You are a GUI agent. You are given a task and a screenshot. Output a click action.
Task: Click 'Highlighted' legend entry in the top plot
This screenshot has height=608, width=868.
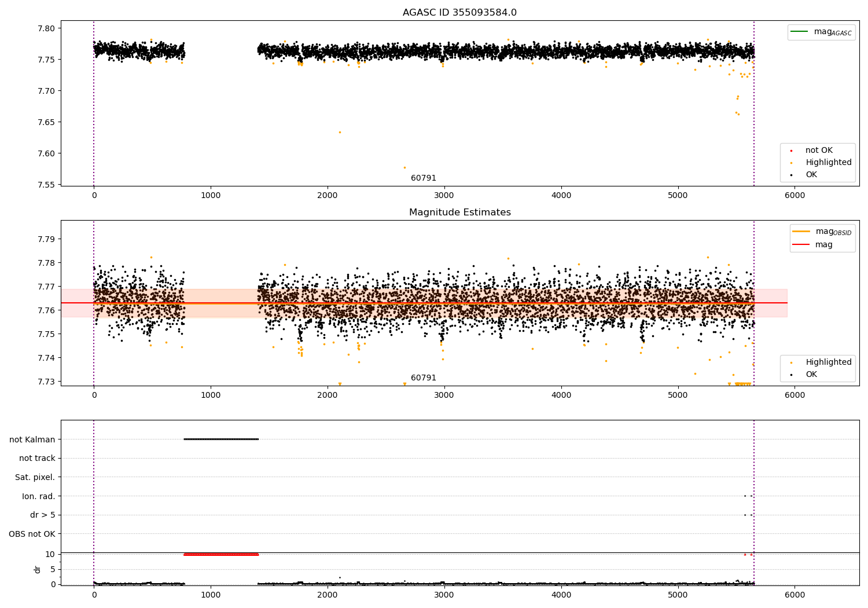[x=829, y=163]
